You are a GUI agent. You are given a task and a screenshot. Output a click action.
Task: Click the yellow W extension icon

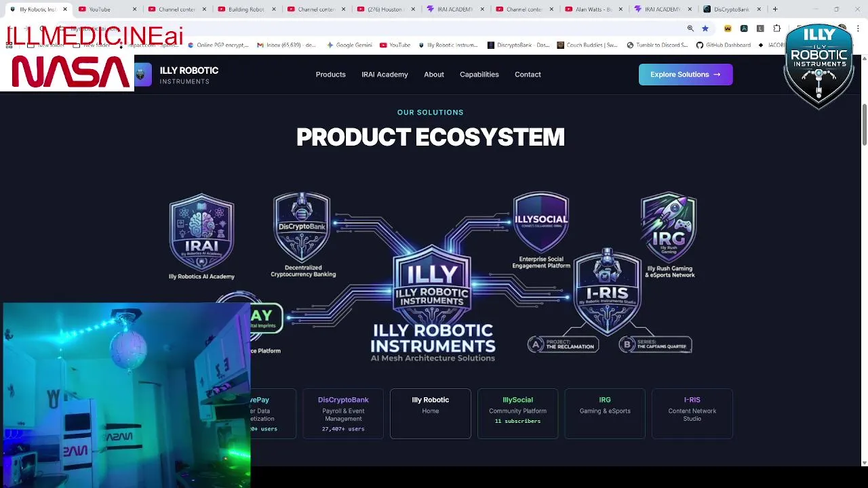pos(728,28)
